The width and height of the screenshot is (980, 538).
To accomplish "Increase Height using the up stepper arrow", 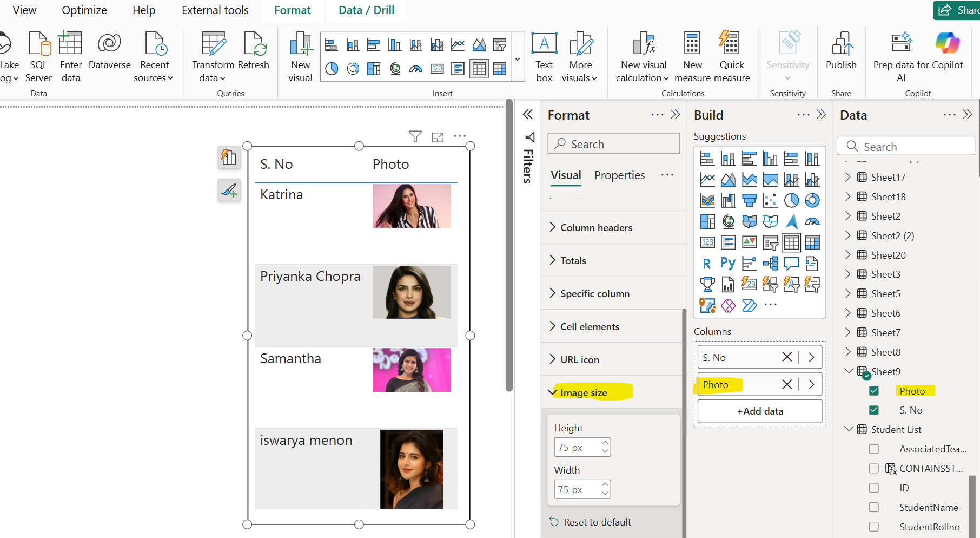I will [605, 443].
